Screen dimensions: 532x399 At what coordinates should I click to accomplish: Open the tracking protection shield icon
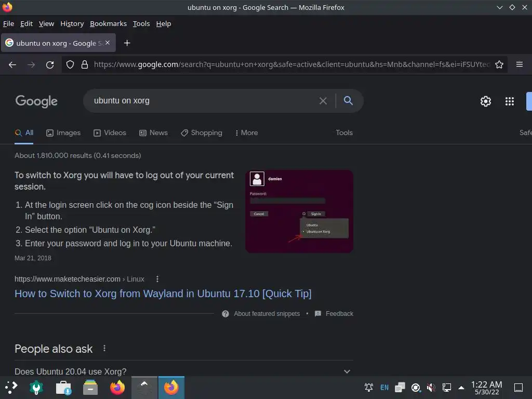[x=70, y=64]
